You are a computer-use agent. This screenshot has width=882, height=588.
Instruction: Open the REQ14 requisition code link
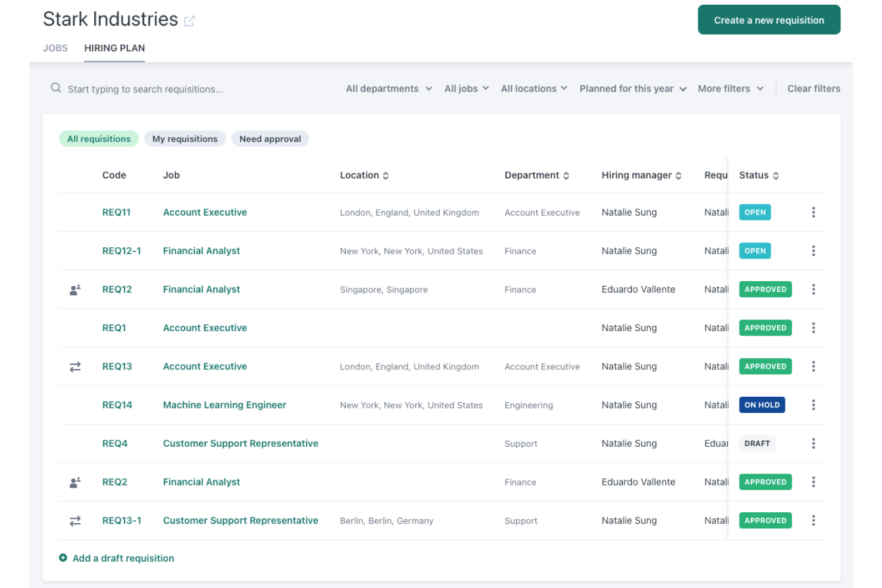117,405
